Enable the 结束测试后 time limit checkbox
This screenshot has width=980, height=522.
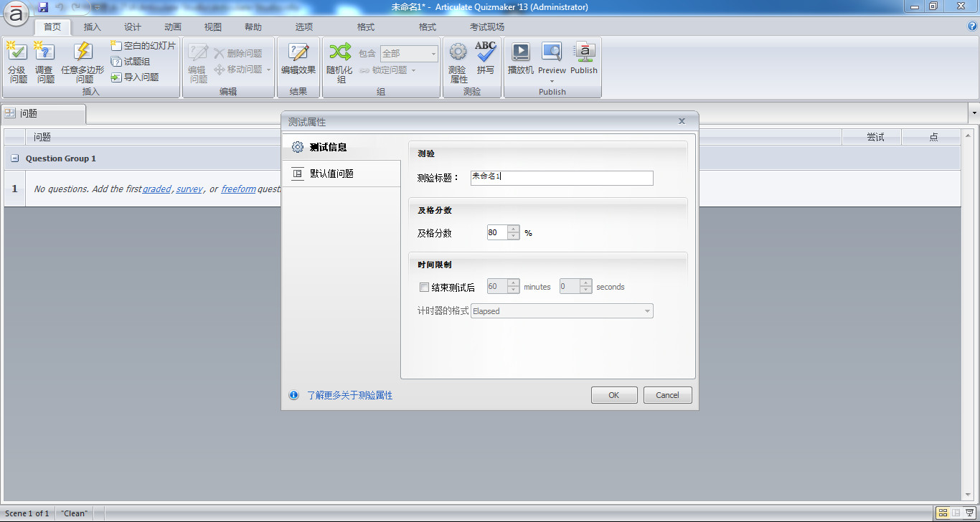tap(424, 287)
